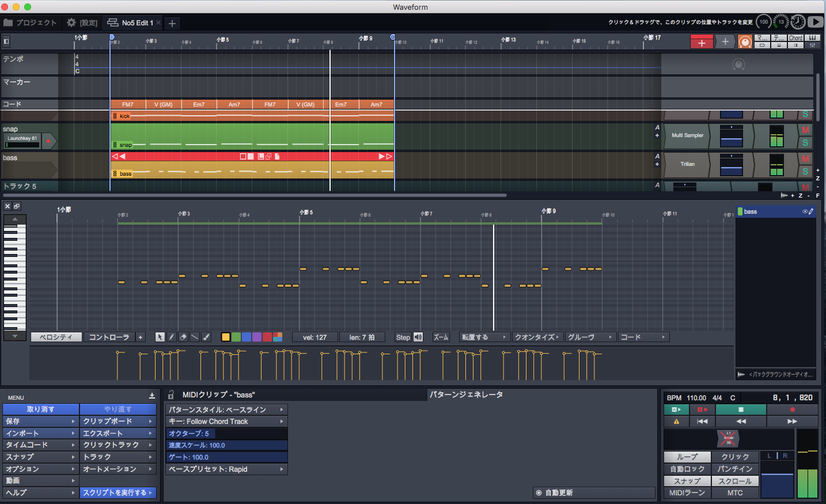Switch to the プロジェクト tab
This screenshot has height=504, width=826.
[30, 22]
